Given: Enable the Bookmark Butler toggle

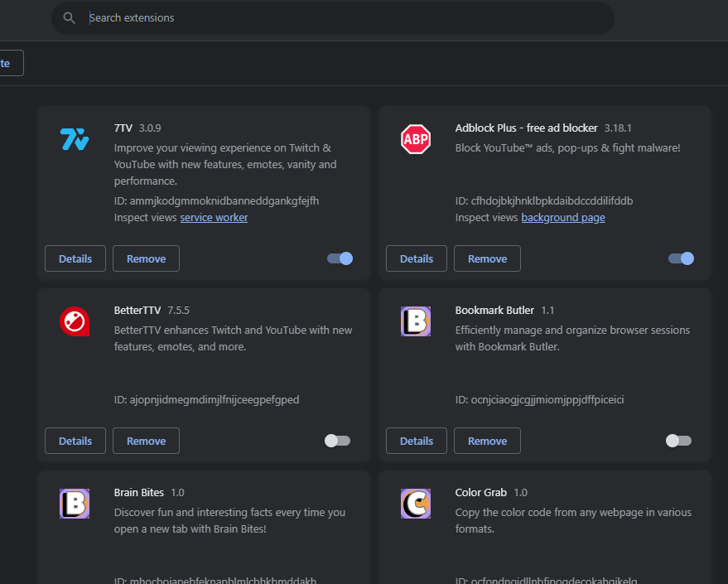Looking at the screenshot, I should (x=679, y=441).
